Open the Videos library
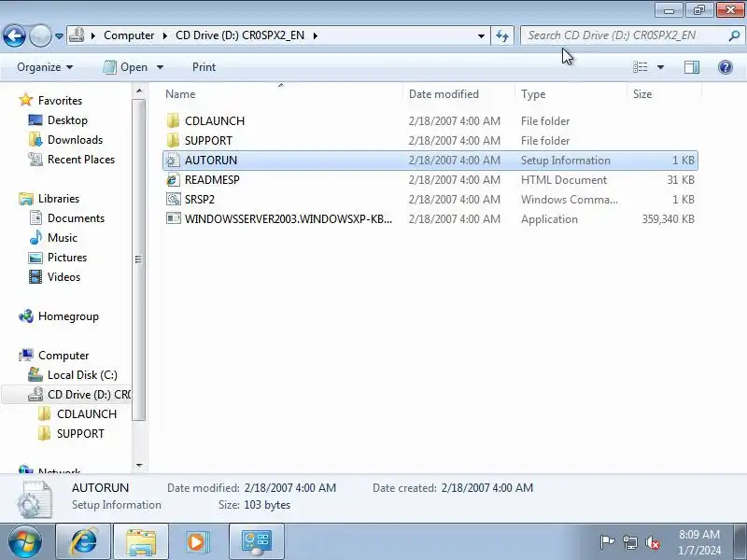Screen dimensions: 747x560 (x=63, y=276)
